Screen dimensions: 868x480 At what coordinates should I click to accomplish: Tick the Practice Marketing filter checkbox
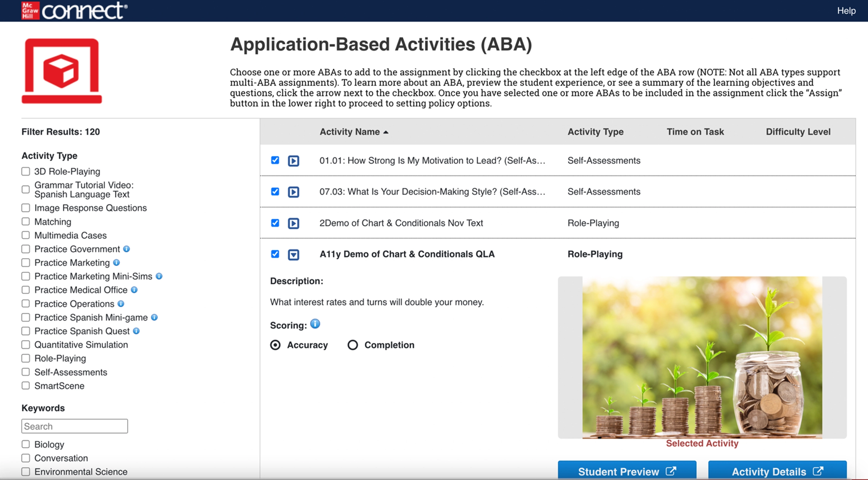(x=26, y=262)
